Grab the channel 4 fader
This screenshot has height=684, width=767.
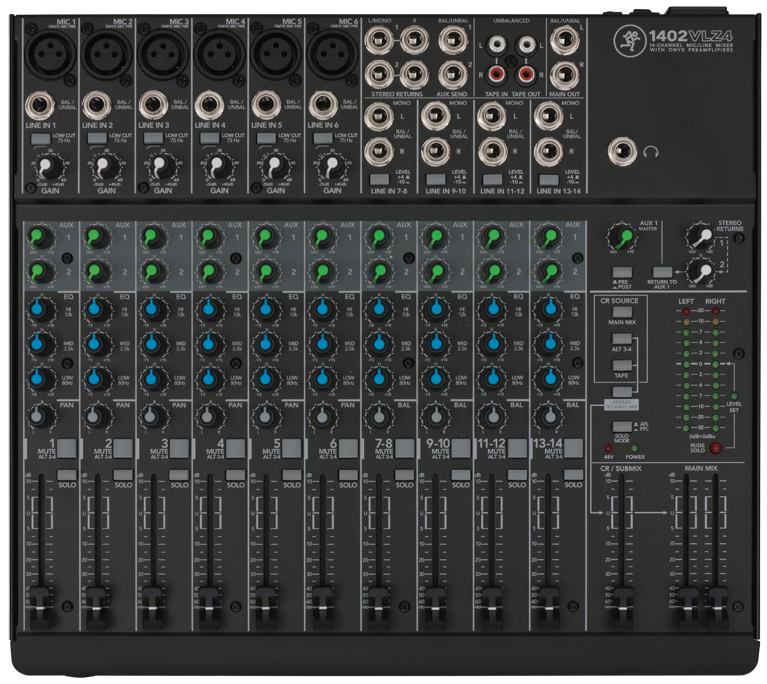click(210, 608)
